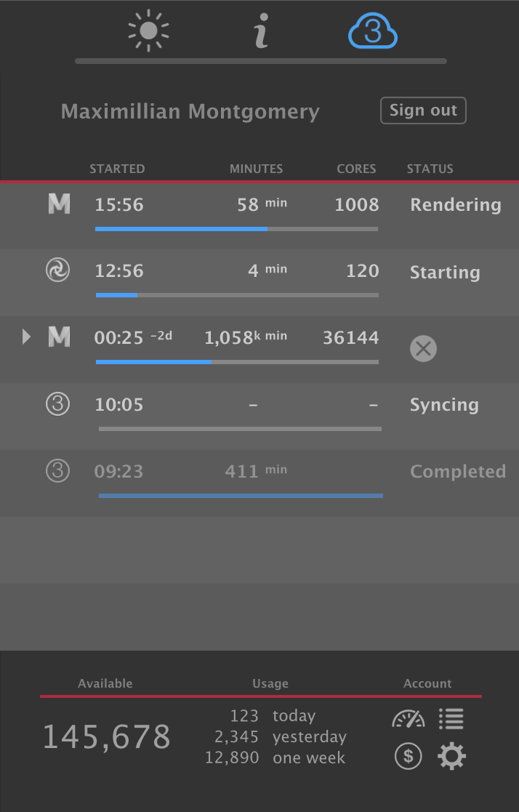
Task: Click the available credits number 145,678
Action: [x=106, y=736]
